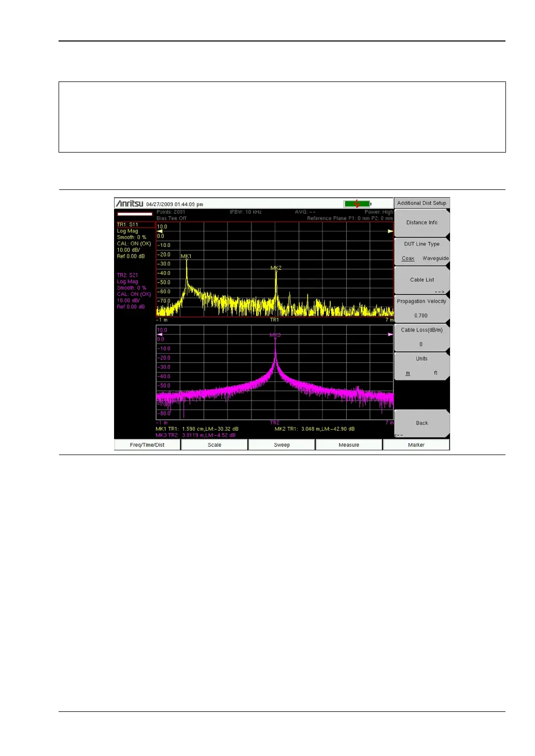Edit the Propagation Velocity value 0.700
535x756 pixels.
(421, 315)
